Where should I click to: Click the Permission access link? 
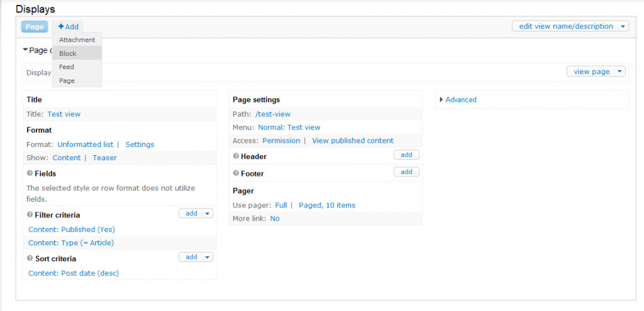click(281, 140)
